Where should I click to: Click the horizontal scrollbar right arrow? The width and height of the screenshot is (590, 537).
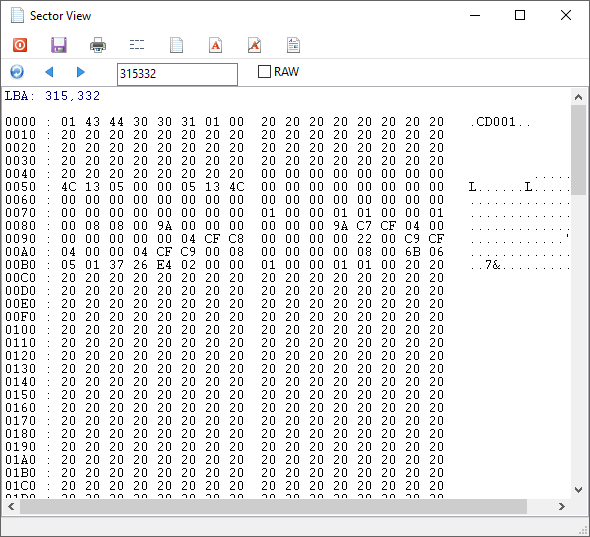coord(562,507)
